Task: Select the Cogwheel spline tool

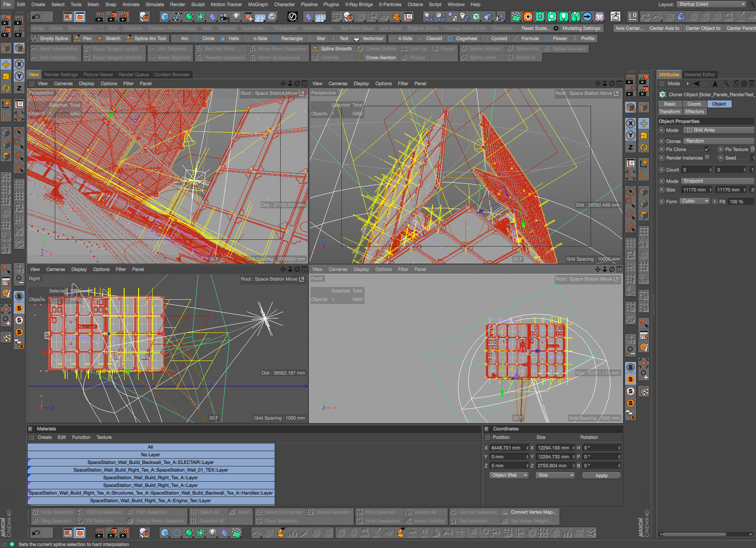Action: [463, 38]
